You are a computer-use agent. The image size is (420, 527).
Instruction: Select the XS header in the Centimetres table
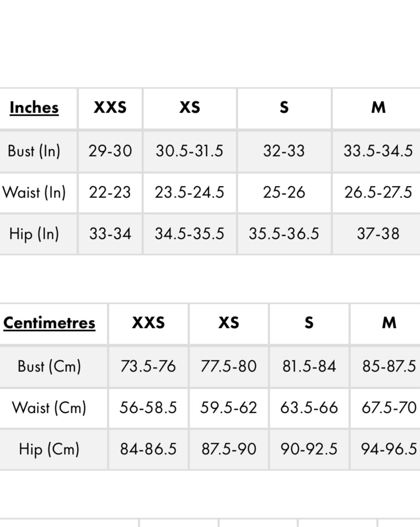pos(229,323)
